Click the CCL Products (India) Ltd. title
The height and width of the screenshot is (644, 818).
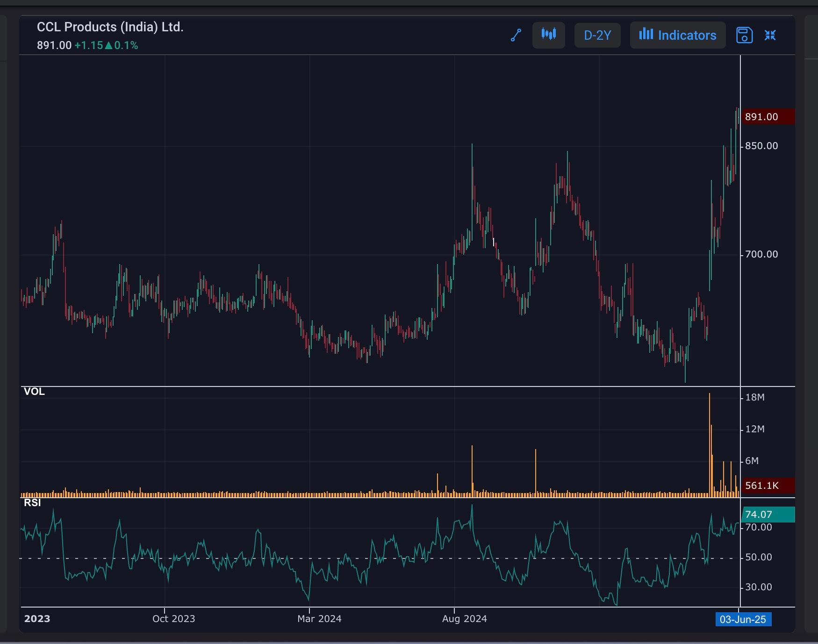(x=110, y=27)
